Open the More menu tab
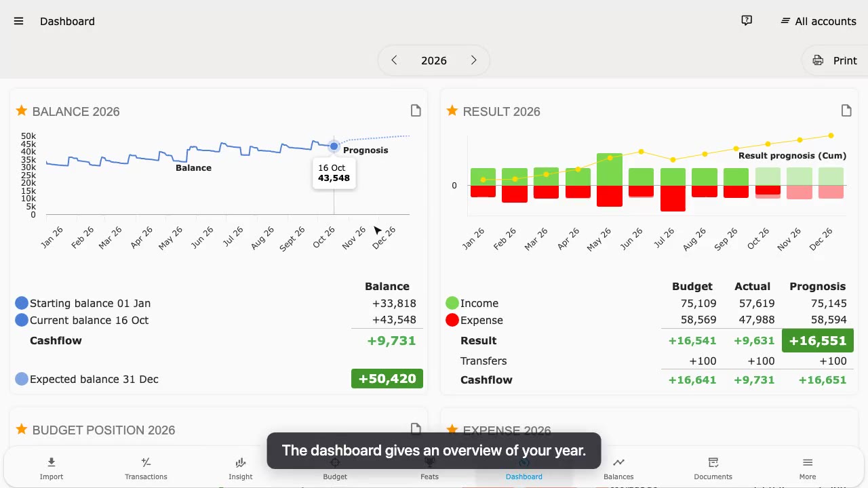Viewport: 868px width, 488px height. (x=808, y=468)
